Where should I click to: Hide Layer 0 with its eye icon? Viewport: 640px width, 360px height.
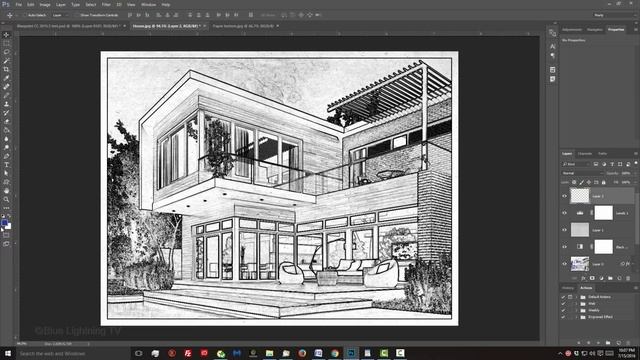[564, 264]
